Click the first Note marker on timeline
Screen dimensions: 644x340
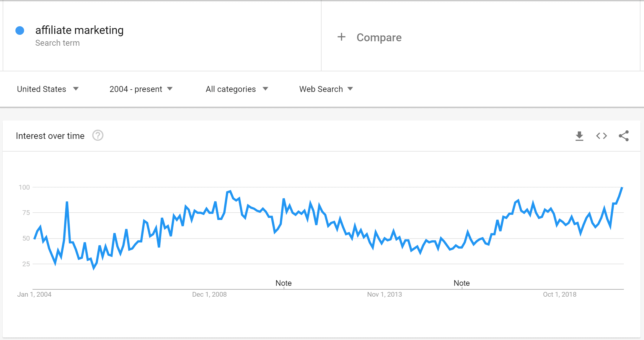(283, 283)
